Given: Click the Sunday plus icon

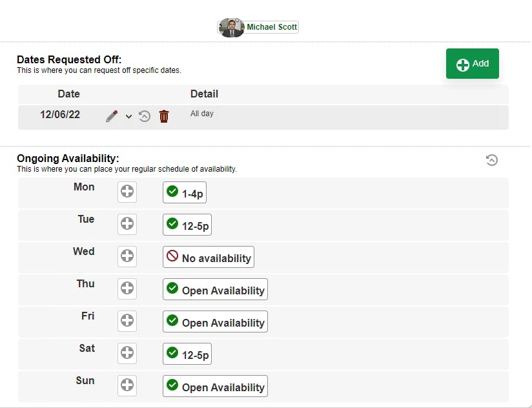Looking at the screenshot, I should (x=127, y=385).
